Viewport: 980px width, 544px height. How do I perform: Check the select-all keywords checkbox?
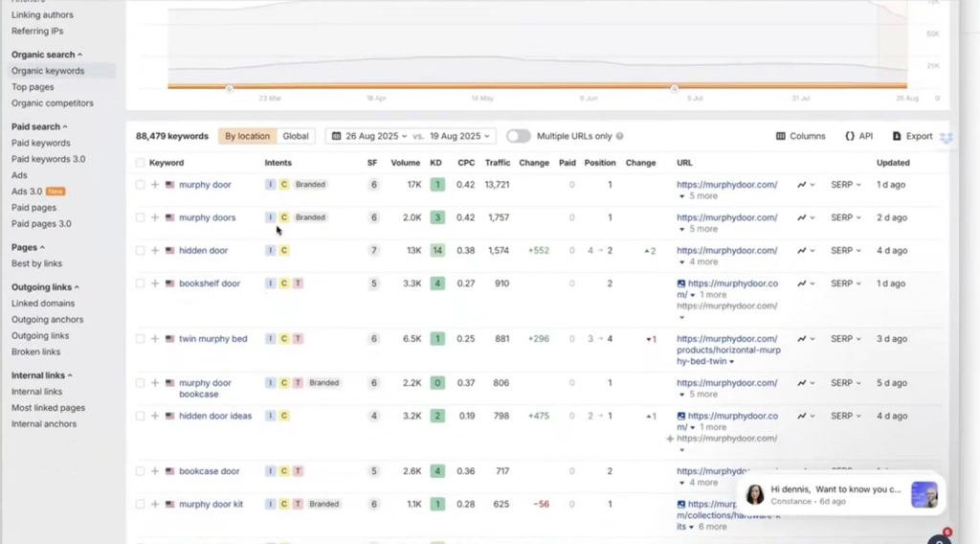tap(140, 163)
